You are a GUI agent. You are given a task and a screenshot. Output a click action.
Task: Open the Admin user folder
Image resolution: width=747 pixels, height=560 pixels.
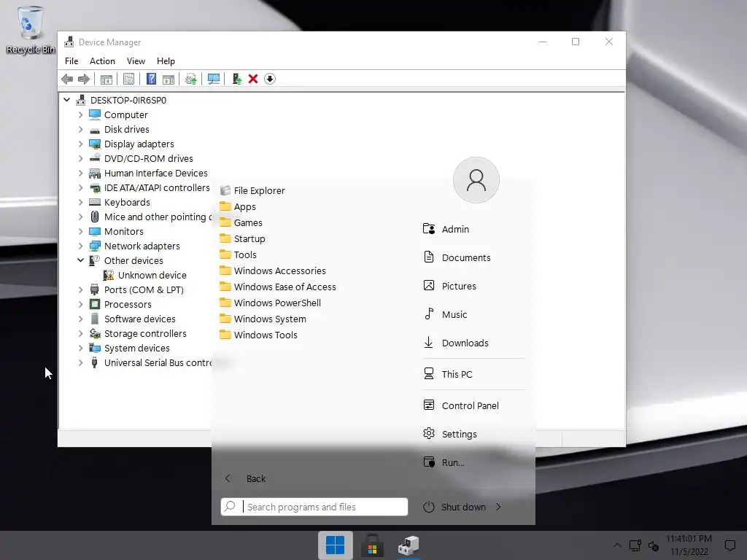pos(446,229)
